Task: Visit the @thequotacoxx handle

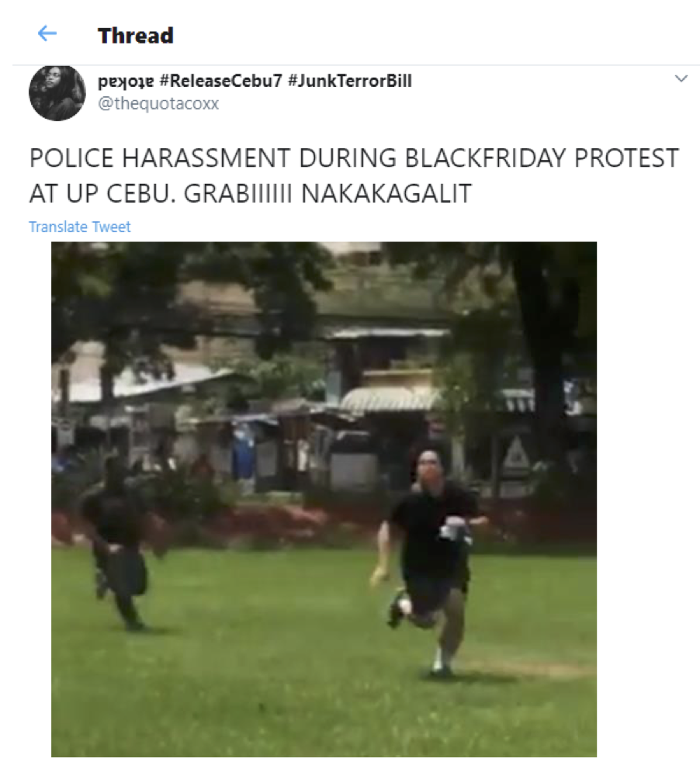Action: [158, 103]
